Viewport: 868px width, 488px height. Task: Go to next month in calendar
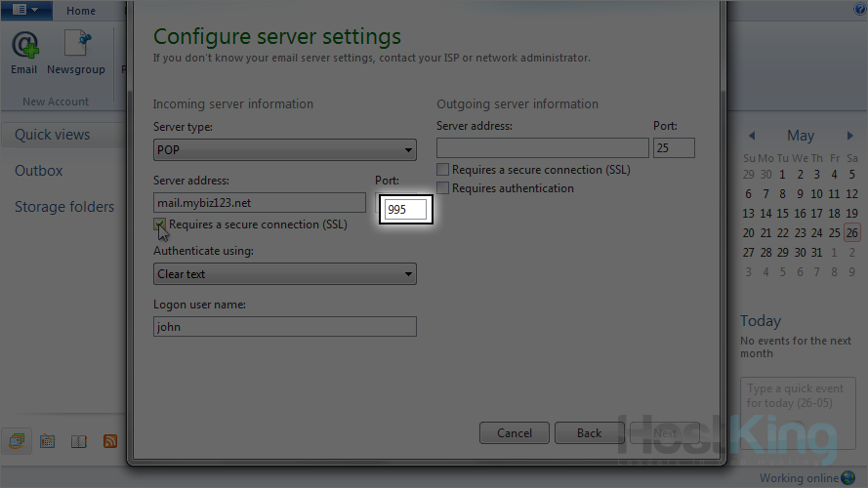(850, 136)
